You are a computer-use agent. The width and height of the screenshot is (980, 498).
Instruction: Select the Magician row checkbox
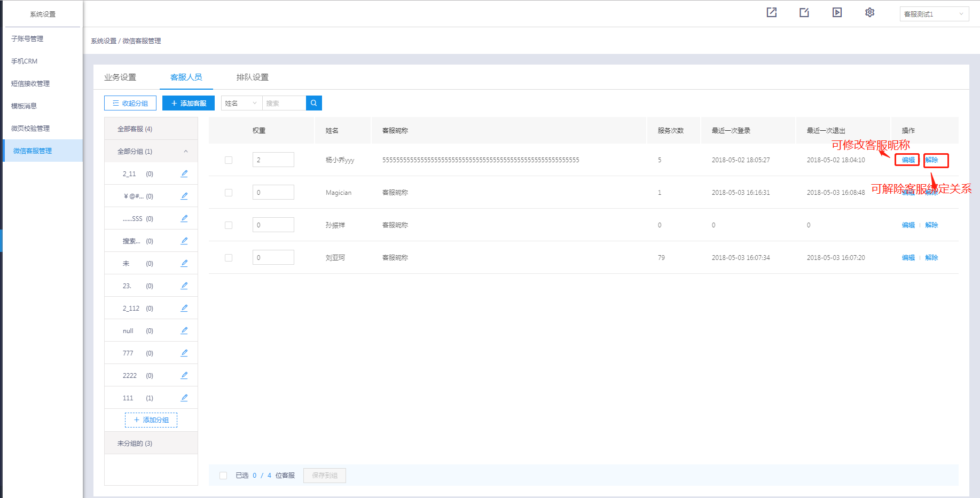pos(229,193)
